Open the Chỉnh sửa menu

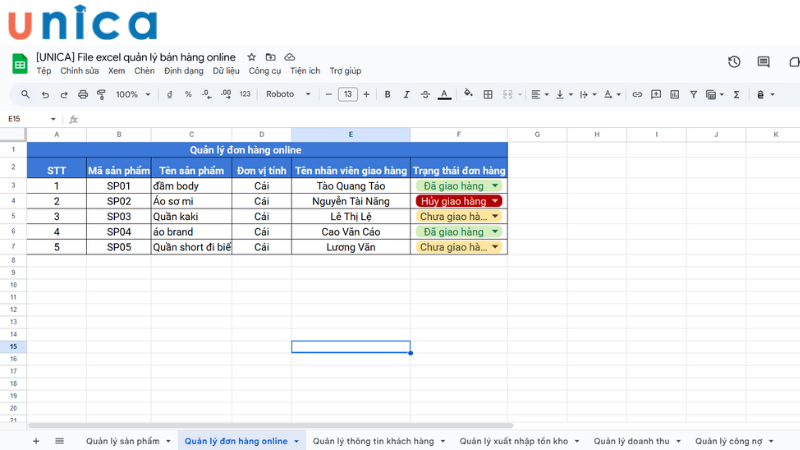pyautogui.click(x=80, y=71)
